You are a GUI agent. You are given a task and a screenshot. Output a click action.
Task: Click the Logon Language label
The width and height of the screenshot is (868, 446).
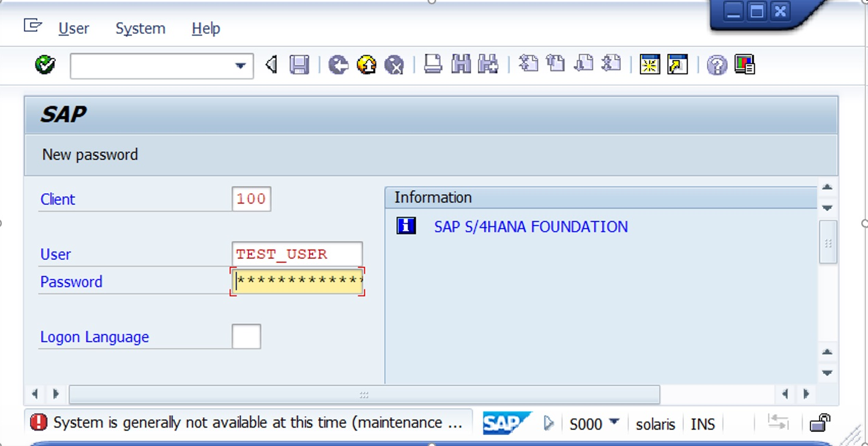click(94, 337)
